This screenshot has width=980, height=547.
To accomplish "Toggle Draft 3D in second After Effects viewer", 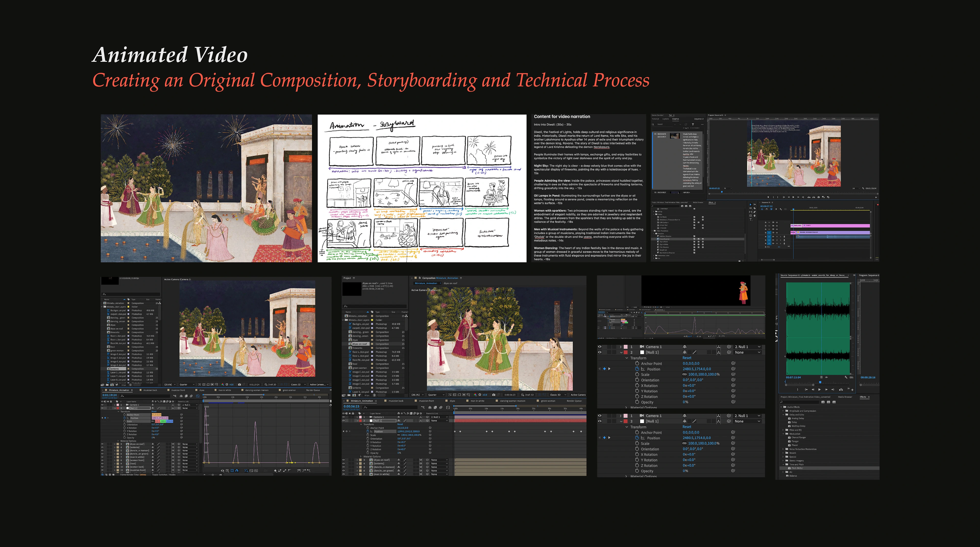I will (528, 395).
